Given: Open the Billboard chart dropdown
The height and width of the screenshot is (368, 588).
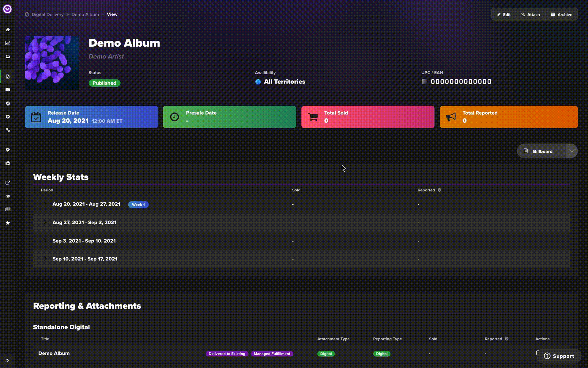Looking at the screenshot, I should pyautogui.click(x=571, y=151).
